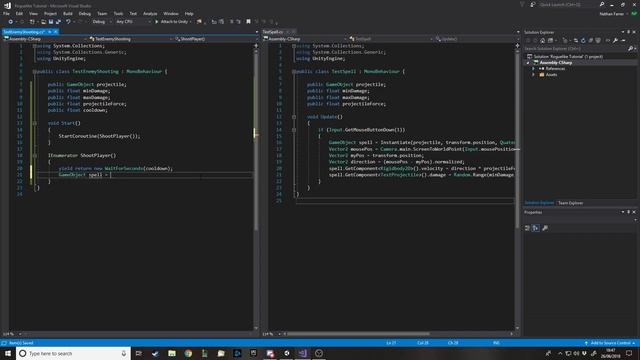Open the Update() member dropdown in right editor
Screen dimensions: 640x360
coord(476,39)
